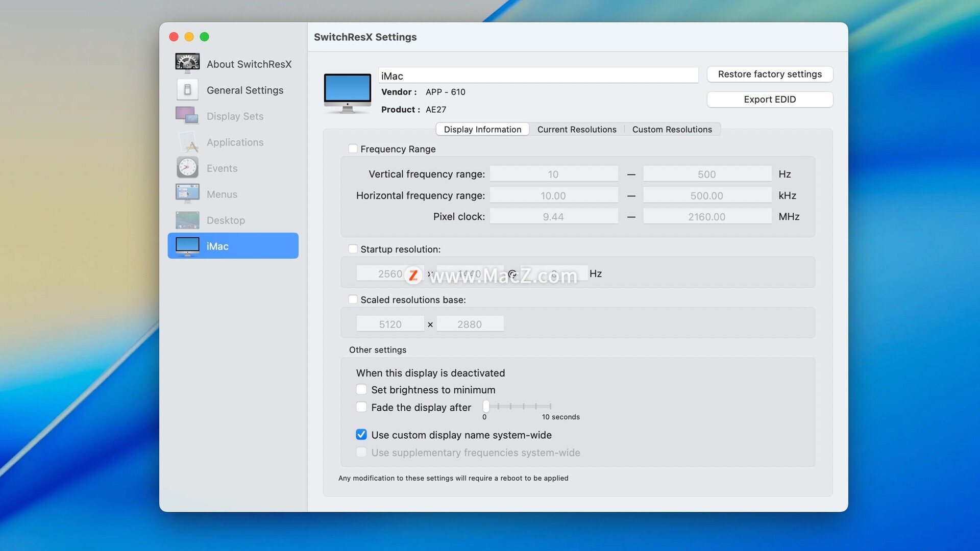
Task: Switch to Current Resolutions tab
Action: pos(577,129)
